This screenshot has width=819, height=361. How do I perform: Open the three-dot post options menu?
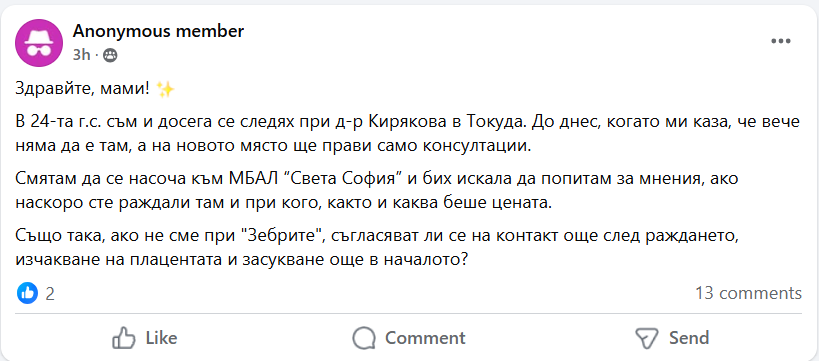781,41
